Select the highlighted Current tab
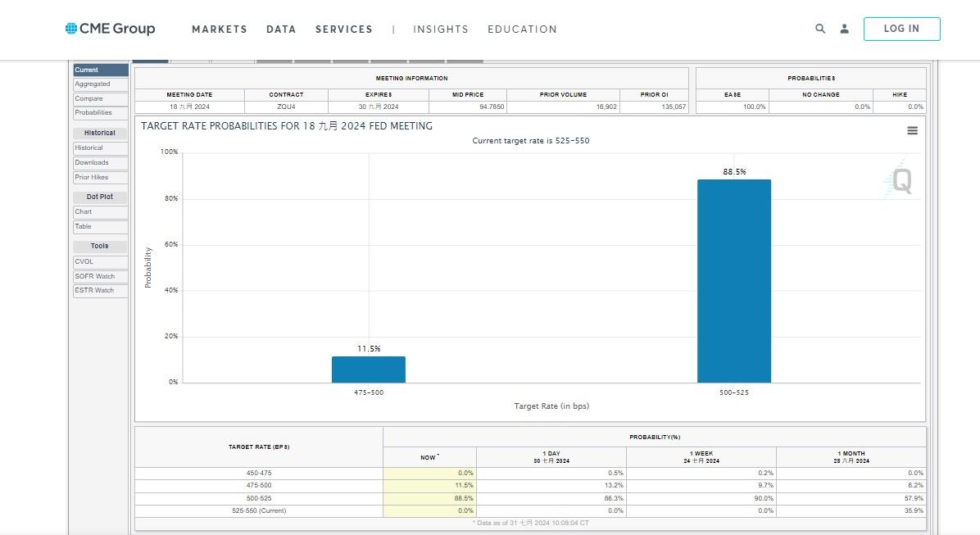 tap(100, 70)
